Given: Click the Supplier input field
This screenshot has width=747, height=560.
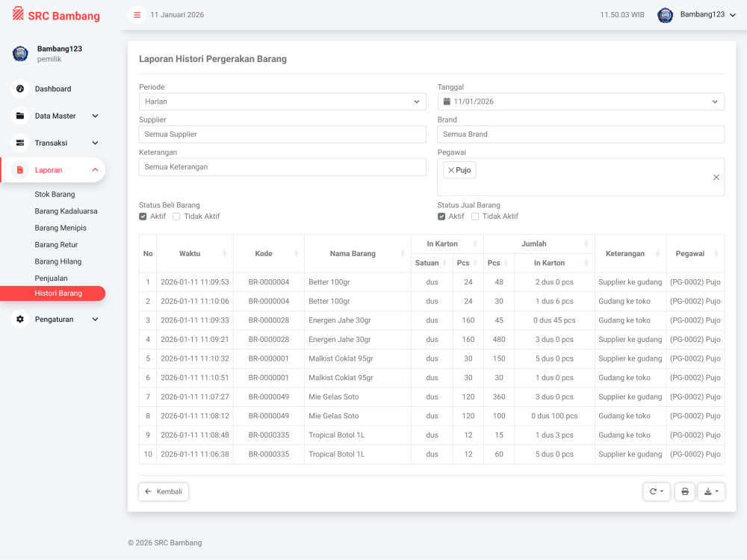Looking at the screenshot, I should click(x=282, y=134).
